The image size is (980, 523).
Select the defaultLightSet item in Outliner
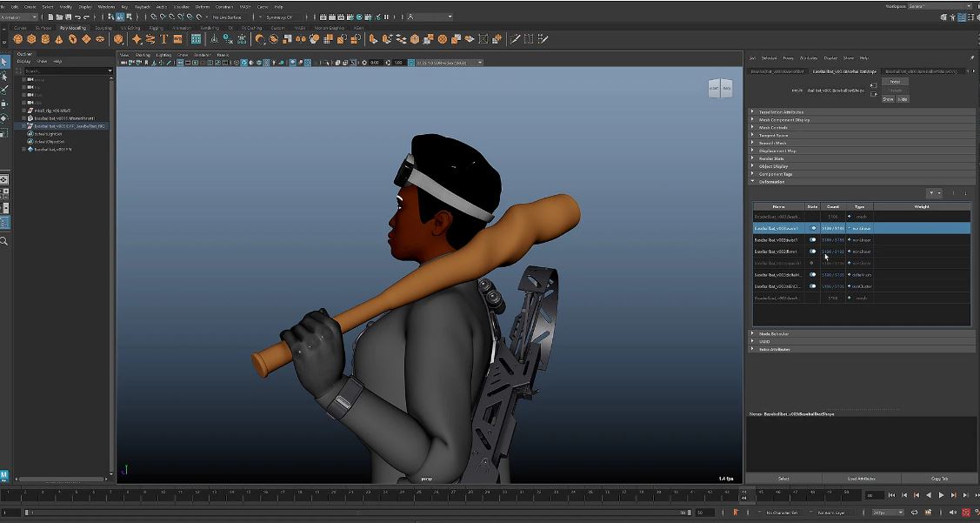point(48,134)
